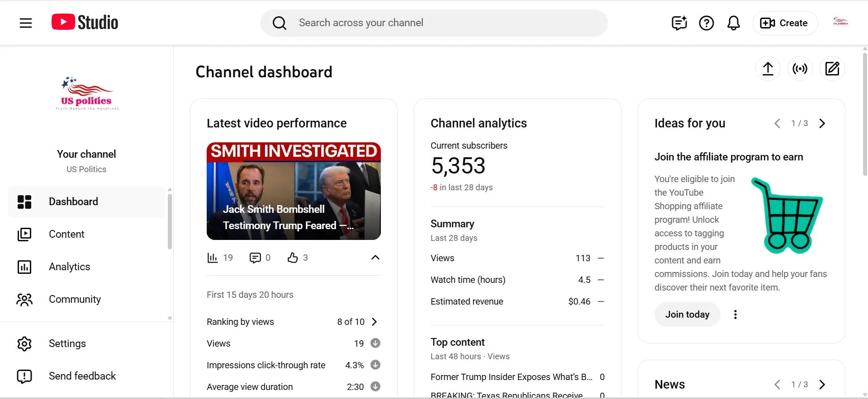Open the notifications bell
Image resolution: width=868 pixels, height=399 pixels.
pos(733,23)
